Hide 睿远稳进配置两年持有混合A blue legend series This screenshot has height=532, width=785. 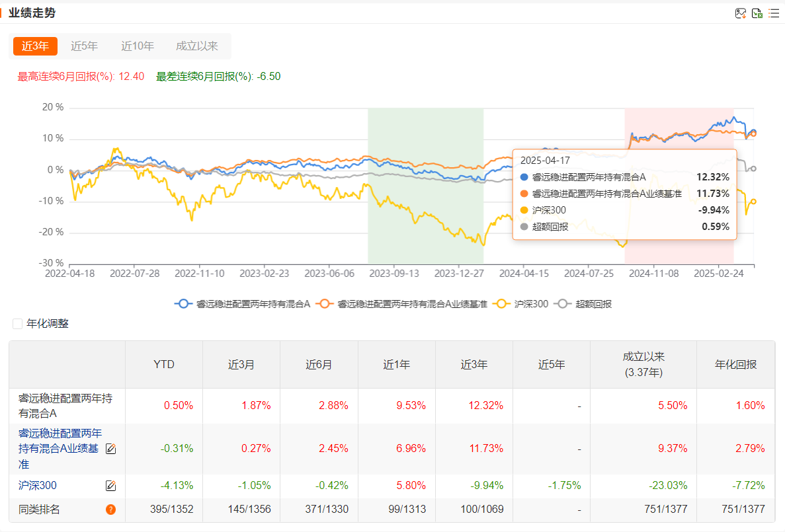(x=183, y=304)
